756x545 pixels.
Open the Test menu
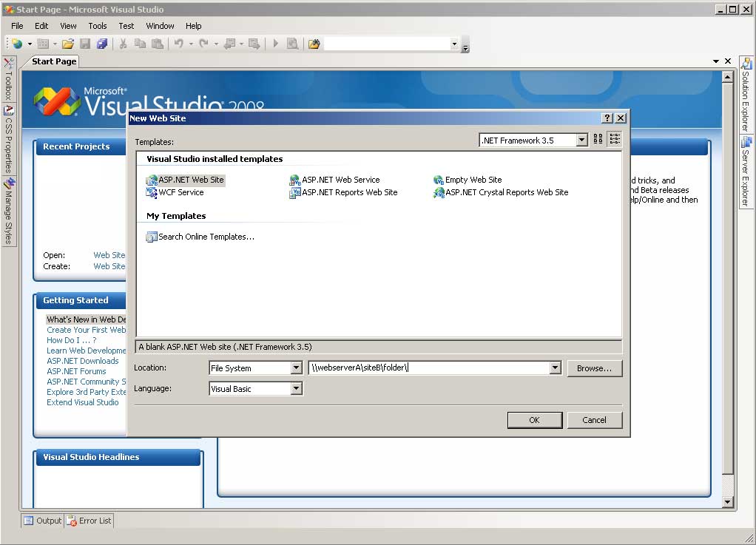point(126,26)
